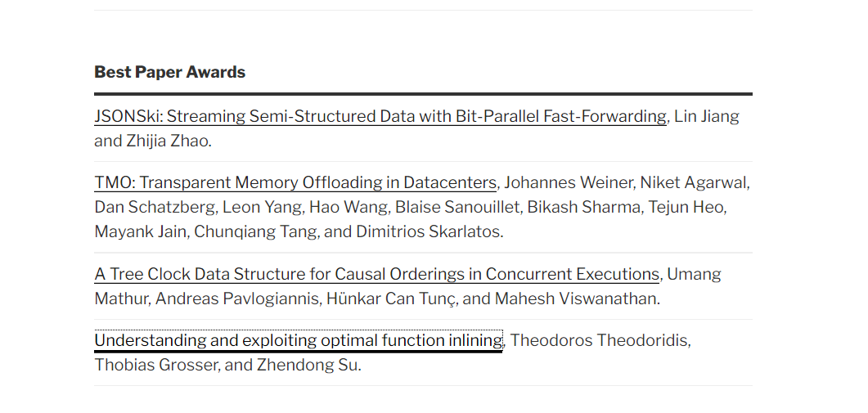The height and width of the screenshot is (413, 868).
Task: Click on author name Lin Jiang
Action: pos(706,116)
